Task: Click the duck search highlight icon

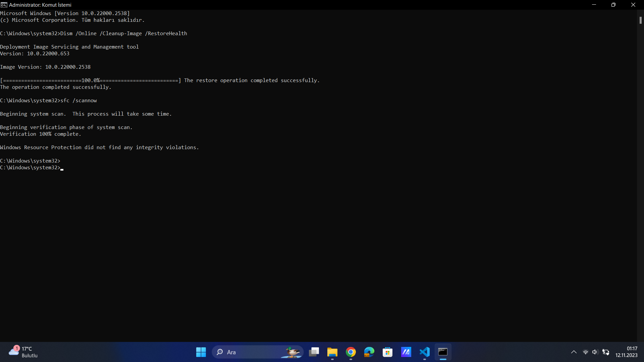Action: (x=292, y=352)
